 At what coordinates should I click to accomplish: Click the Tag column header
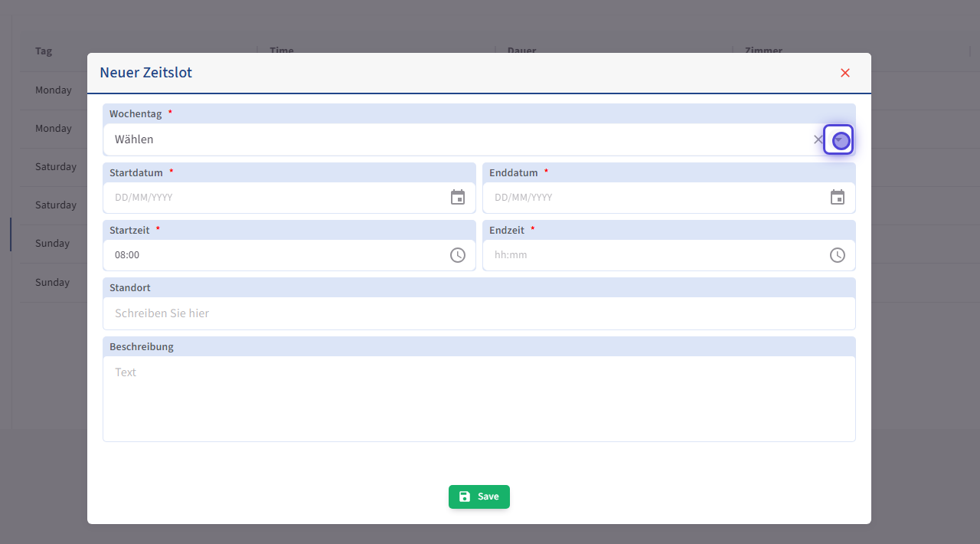coord(44,51)
